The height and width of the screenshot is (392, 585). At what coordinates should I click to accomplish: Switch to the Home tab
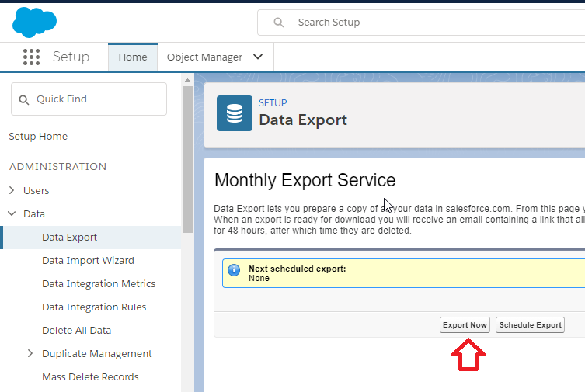tap(133, 57)
